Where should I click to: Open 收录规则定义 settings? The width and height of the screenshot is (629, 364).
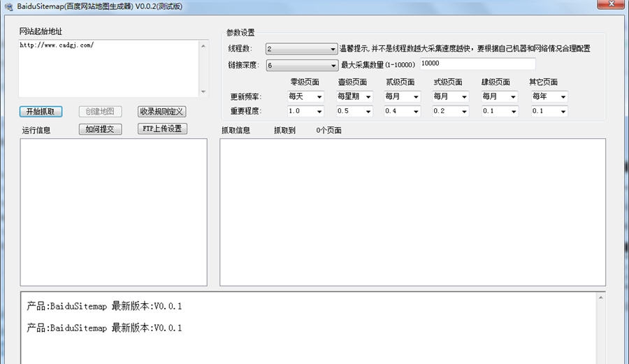click(161, 112)
